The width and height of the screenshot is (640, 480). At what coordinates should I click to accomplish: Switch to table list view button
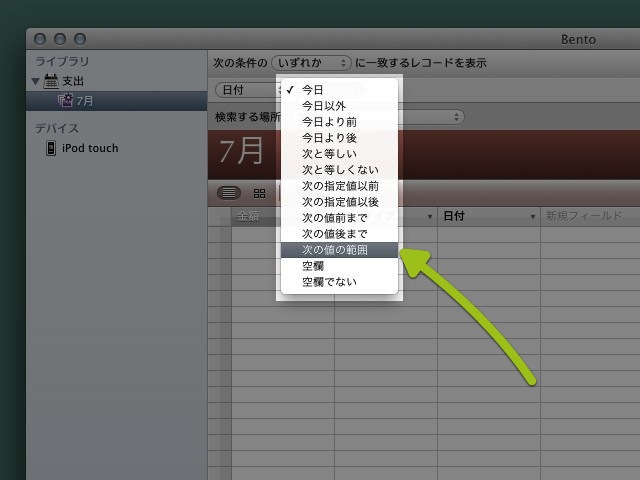coord(229,193)
